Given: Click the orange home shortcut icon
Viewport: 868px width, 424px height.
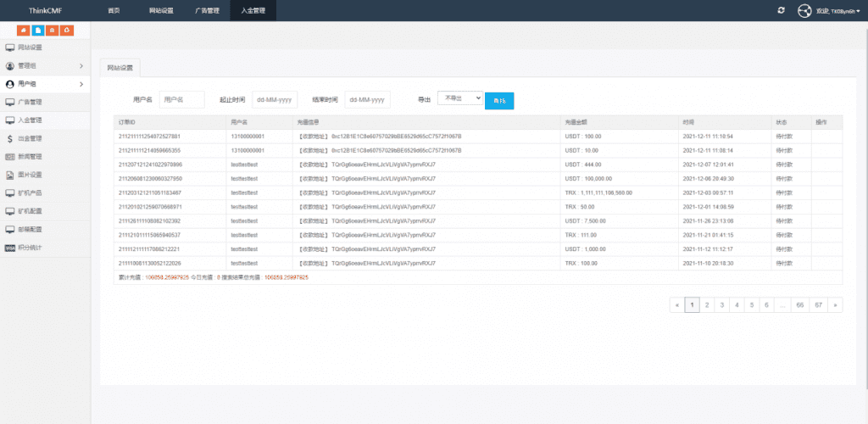Looking at the screenshot, I should point(24,31).
